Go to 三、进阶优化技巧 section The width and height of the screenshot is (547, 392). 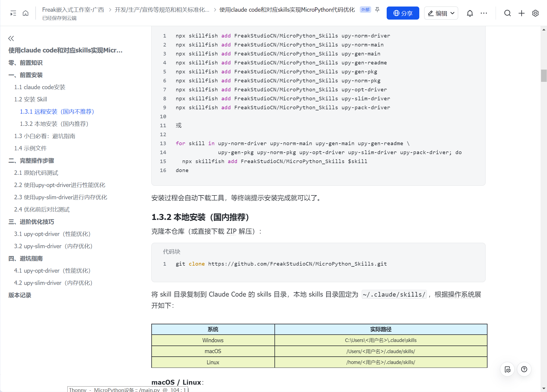tap(31, 222)
